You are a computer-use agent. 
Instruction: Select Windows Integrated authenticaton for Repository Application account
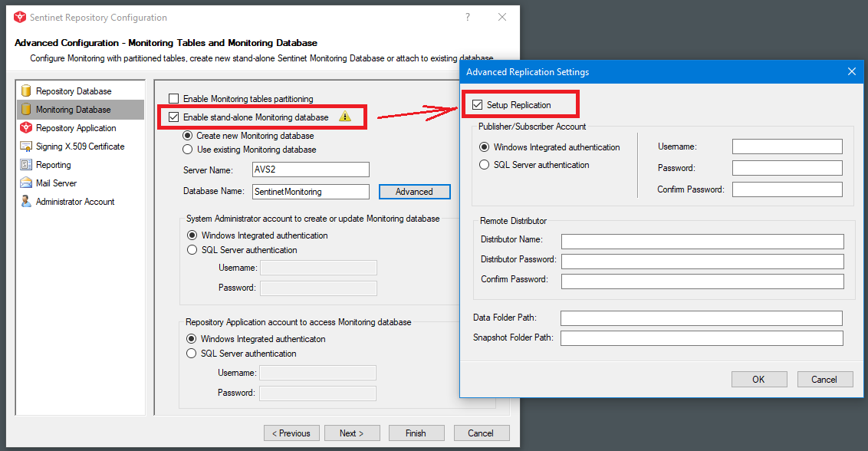[192, 338]
